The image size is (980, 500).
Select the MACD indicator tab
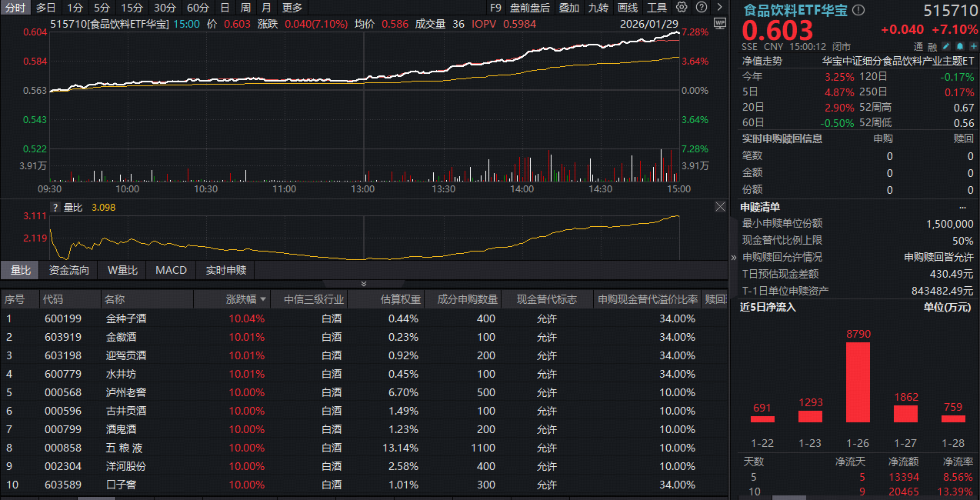(x=171, y=270)
